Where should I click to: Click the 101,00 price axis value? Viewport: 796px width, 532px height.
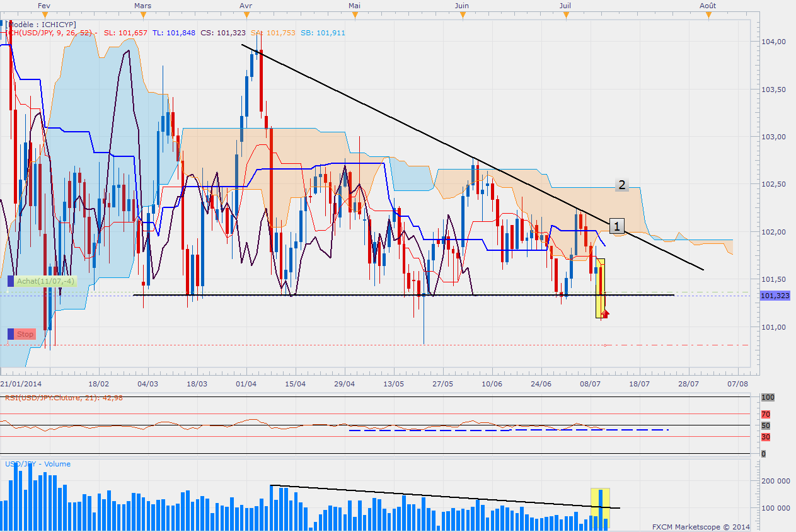(x=775, y=327)
